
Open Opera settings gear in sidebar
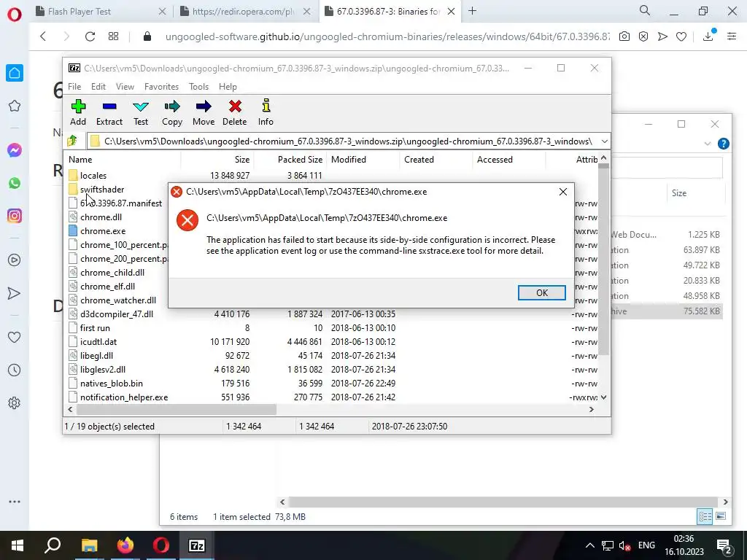pos(15,402)
